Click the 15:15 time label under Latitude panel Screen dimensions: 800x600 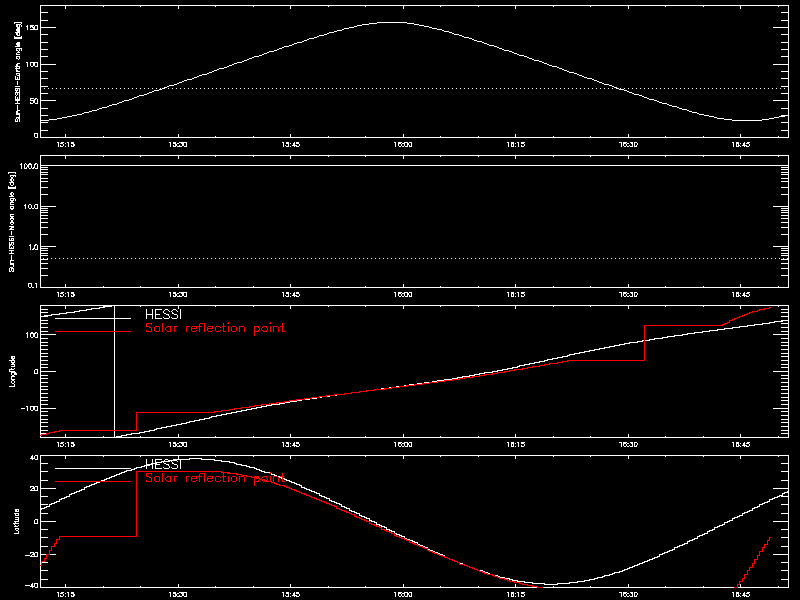click(65, 595)
